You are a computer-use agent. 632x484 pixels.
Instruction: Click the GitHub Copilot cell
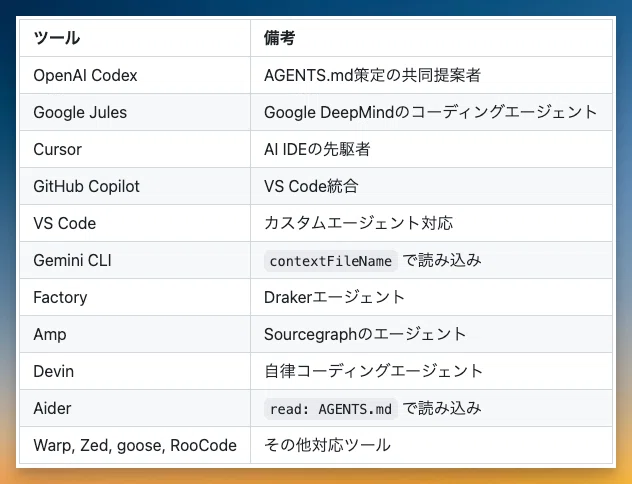[x=135, y=186]
